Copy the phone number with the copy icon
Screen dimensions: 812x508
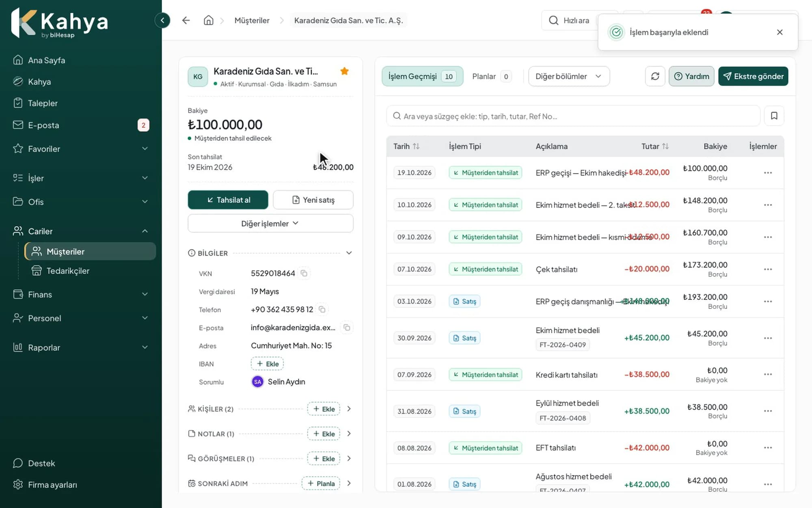(322, 310)
